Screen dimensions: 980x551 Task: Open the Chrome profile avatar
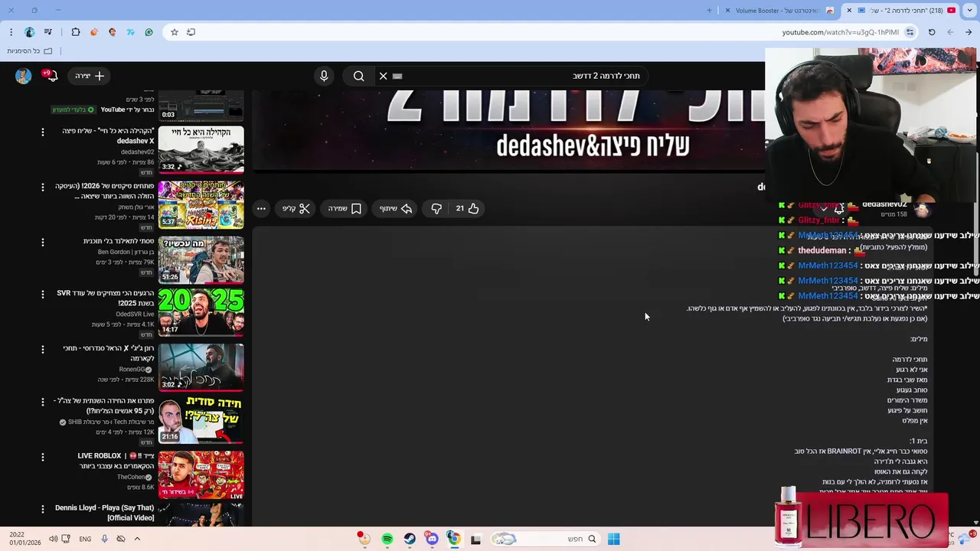coord(29,32)
